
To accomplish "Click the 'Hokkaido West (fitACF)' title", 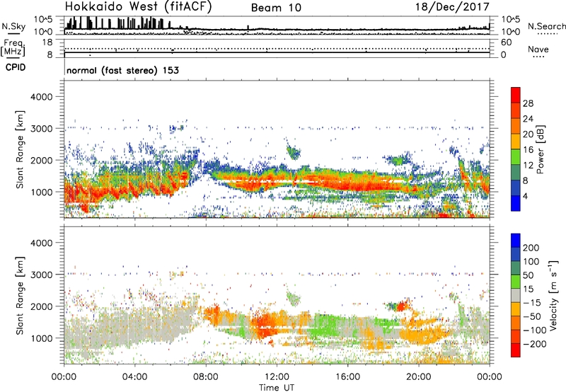I will (x=138, y=6).
